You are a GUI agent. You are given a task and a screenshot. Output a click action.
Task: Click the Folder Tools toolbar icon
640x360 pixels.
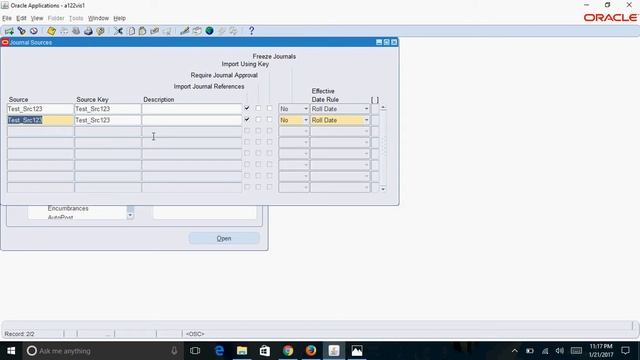click(233, 31)
